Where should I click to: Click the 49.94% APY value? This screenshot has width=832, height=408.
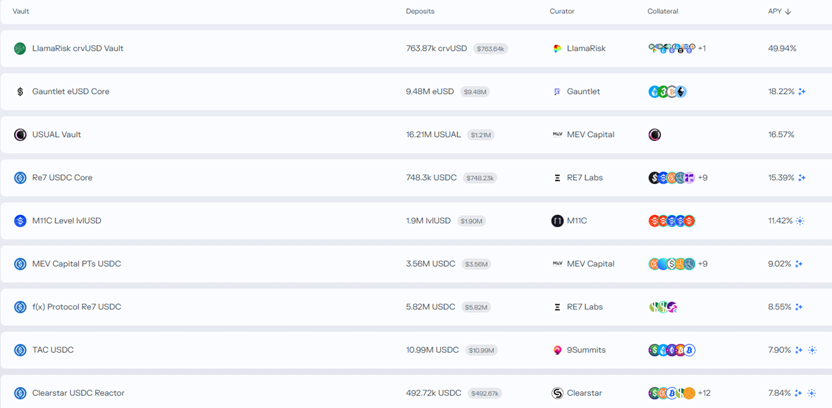click(782, 48)
